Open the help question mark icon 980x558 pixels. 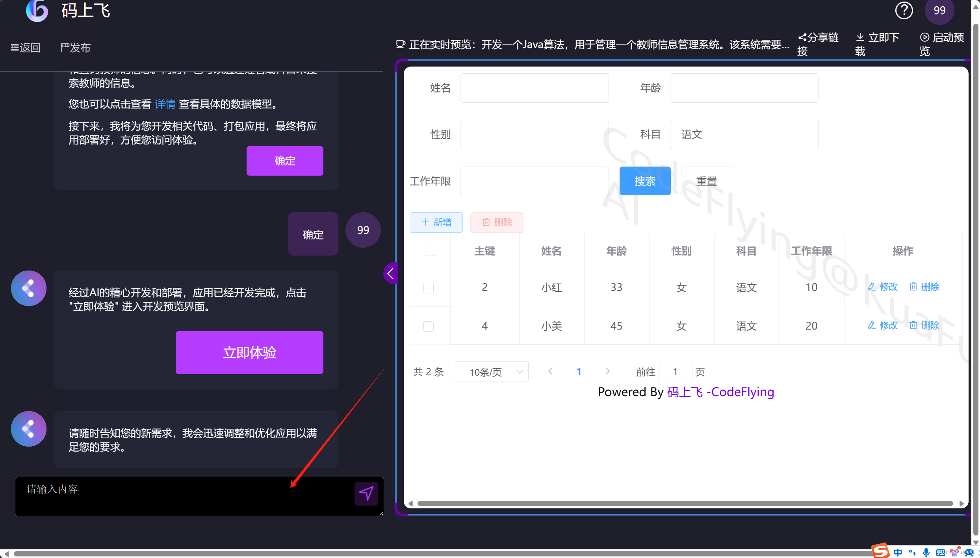[904, 11]
